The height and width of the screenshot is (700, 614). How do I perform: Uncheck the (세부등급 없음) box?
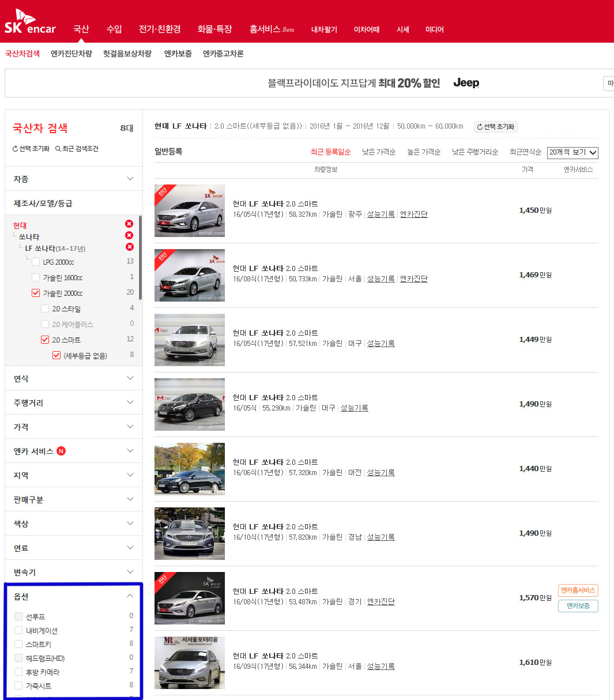point(56,355)
